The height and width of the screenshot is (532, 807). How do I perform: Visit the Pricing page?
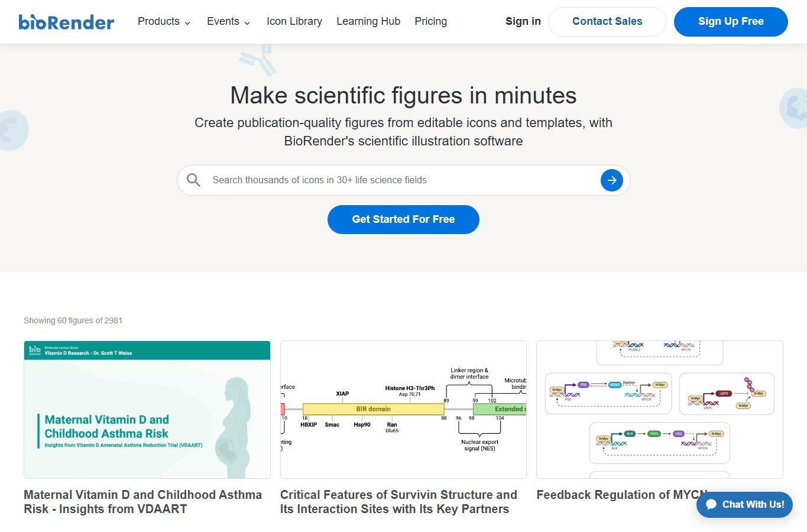pyautogui.click(x=431, y=21)
